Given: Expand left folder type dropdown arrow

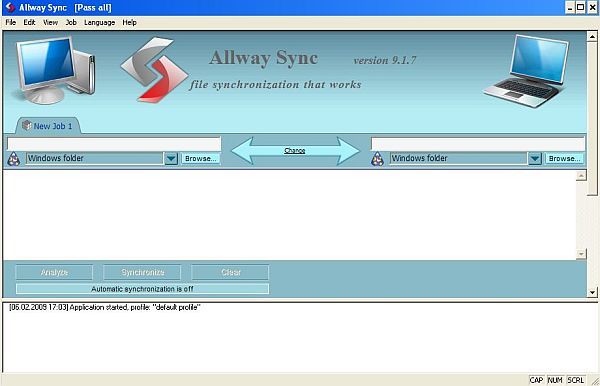Looking at the screenshot, I should (171, 158).
